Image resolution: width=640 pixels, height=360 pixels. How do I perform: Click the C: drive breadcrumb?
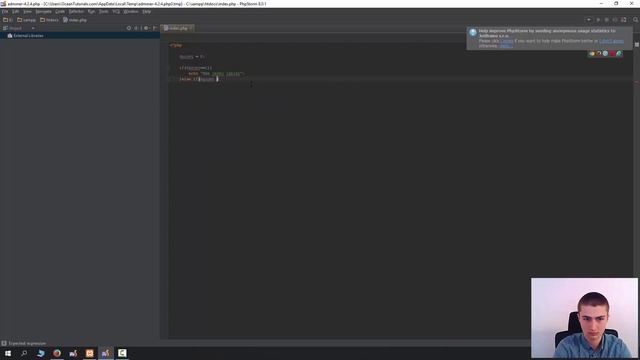click(x=8, y=20)
